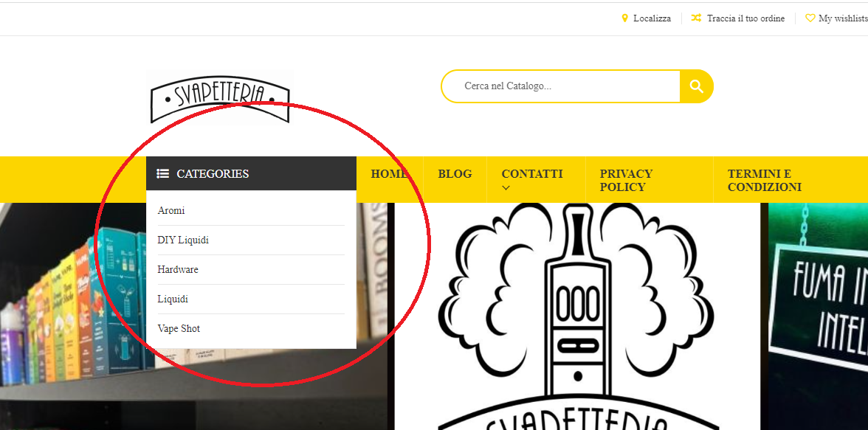Open the Privacy Policy page

(x=626, y=181)
